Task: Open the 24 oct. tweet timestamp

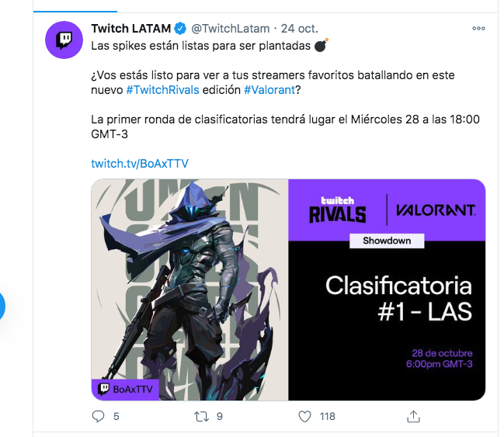Action: [300, 29]
